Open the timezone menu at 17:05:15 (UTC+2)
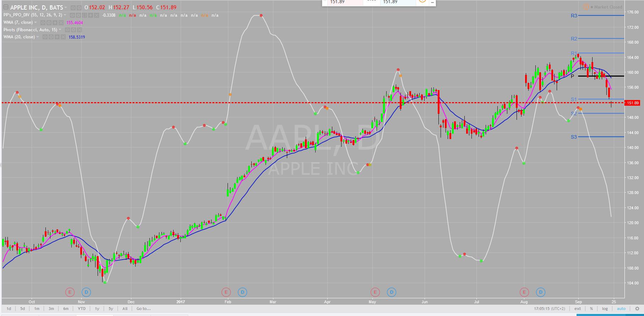The width and height of the screenshot is (644, 316). tap(549, 309)
